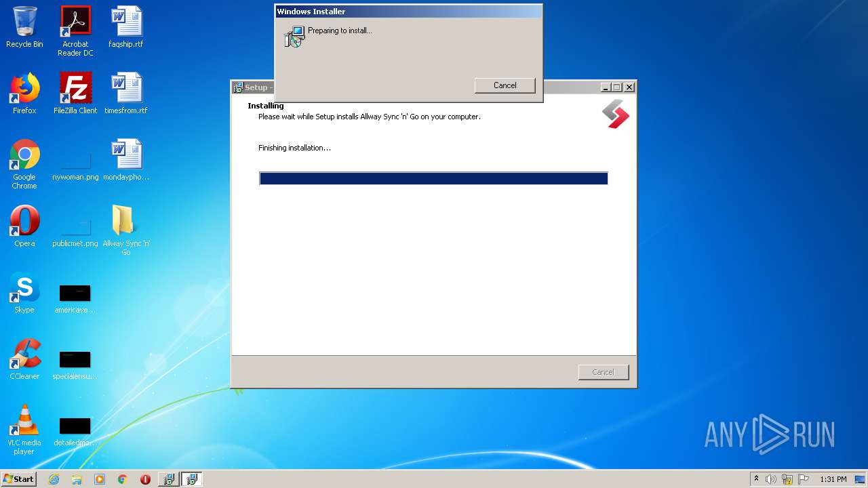Viewport: 868px width, 488px height.
Task: Open Windows Explorer from the taskbar
Action: (x=77, y=479)
